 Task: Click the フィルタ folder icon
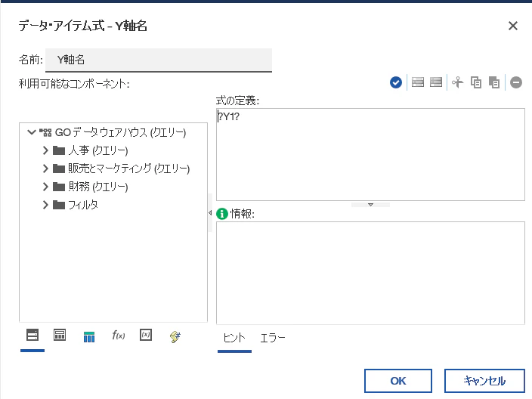(59, 205)
